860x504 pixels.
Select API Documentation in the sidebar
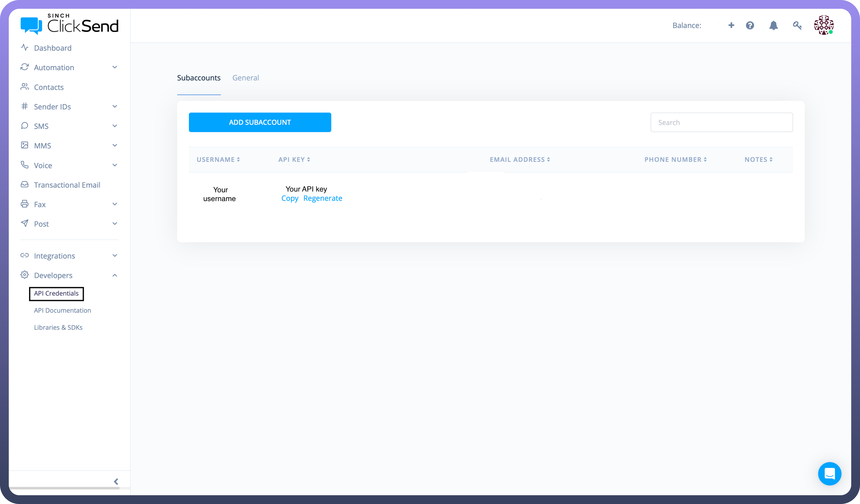63,310
